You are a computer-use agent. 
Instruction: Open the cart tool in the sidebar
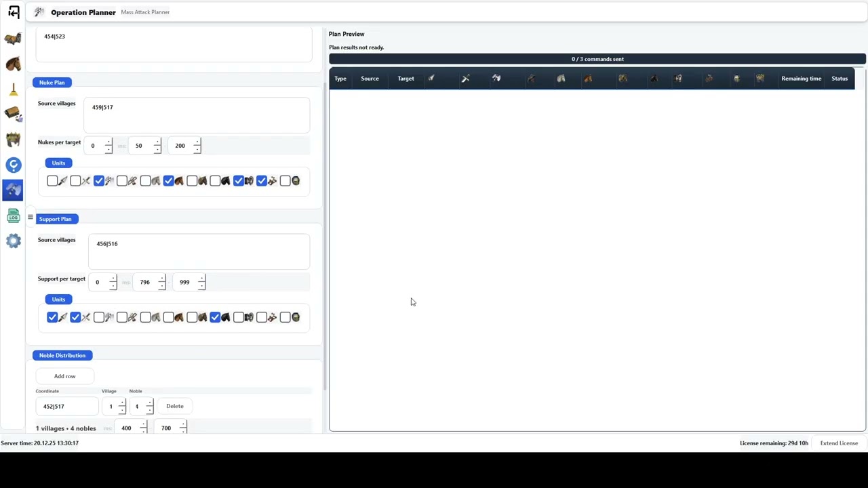point(13,39)
